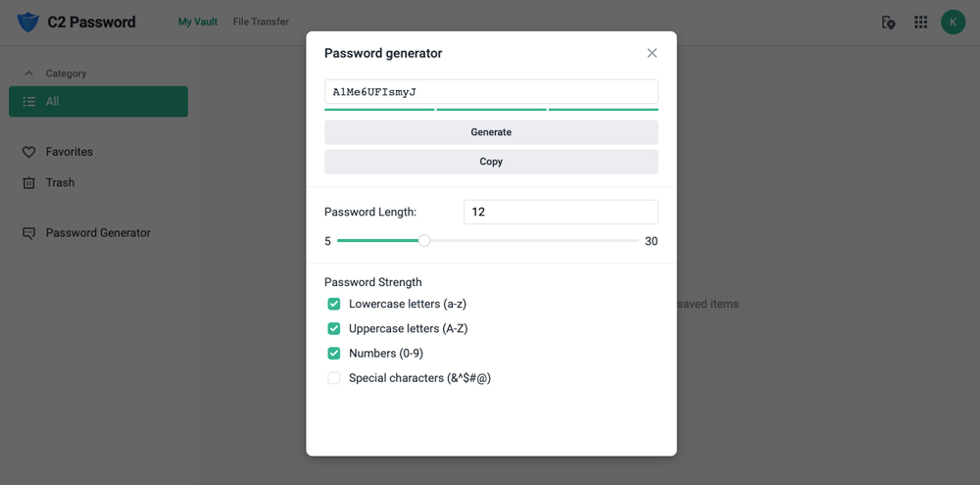Uncheck Uppercase letters (A-Z)

pyautogui.click(x=334, y=329)
